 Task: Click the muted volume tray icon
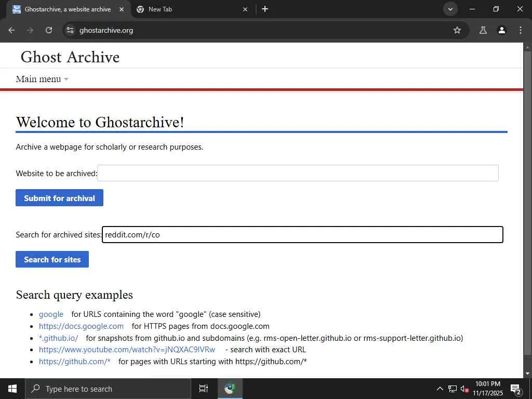465,389
